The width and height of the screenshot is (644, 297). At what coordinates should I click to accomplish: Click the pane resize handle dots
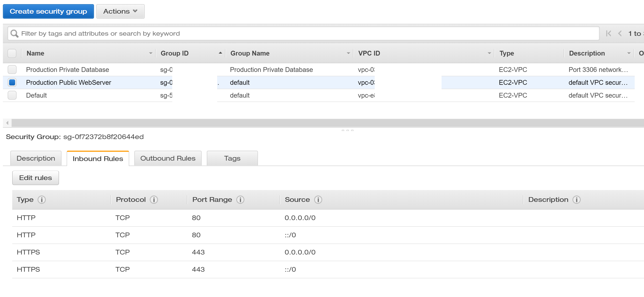coord(348,130)
